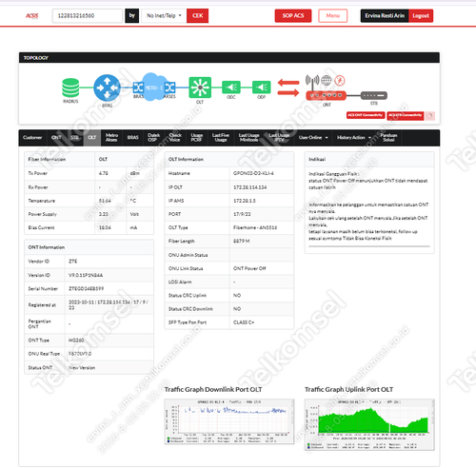Select the blue BRAS router icon

107,88
